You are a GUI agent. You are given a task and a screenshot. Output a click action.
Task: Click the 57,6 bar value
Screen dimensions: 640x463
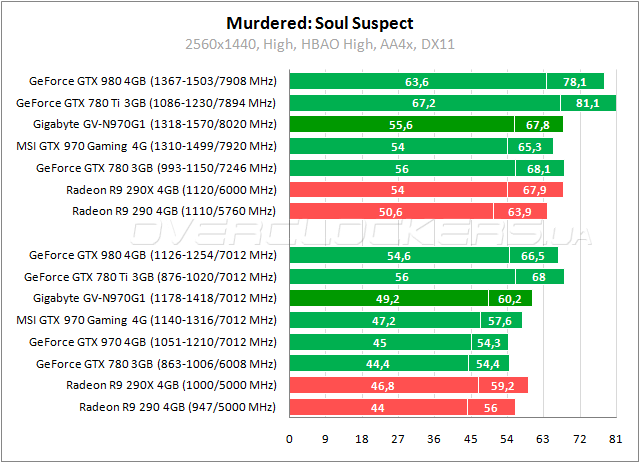500,321
